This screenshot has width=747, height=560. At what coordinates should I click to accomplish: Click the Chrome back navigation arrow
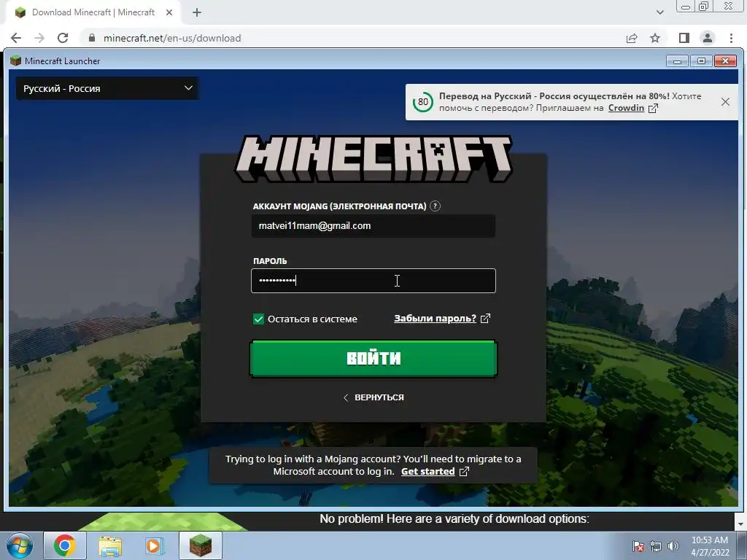pyautogui.click(x=16, y=38)
